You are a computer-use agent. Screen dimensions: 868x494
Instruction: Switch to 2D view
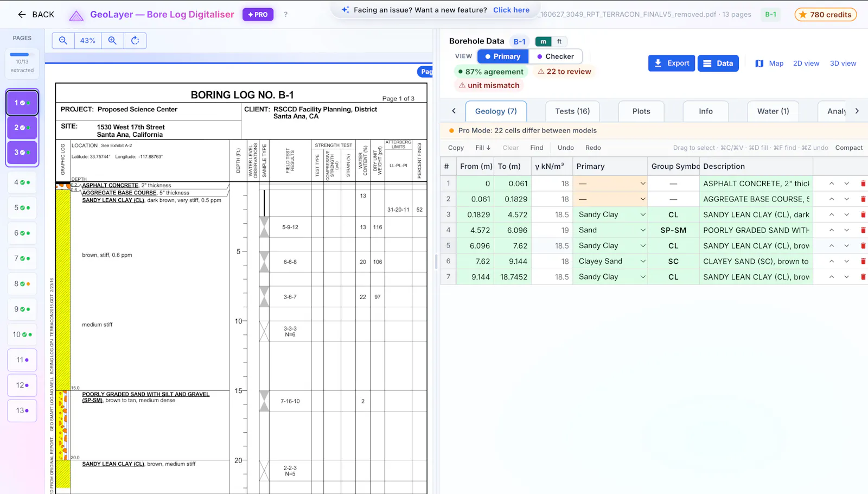pos(806,64)
